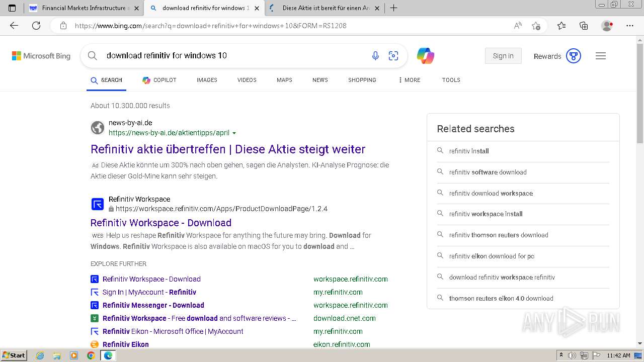Show hidden system tray icons
The width and height of the screenshot is (644, 362).
(x=561, y=355)
